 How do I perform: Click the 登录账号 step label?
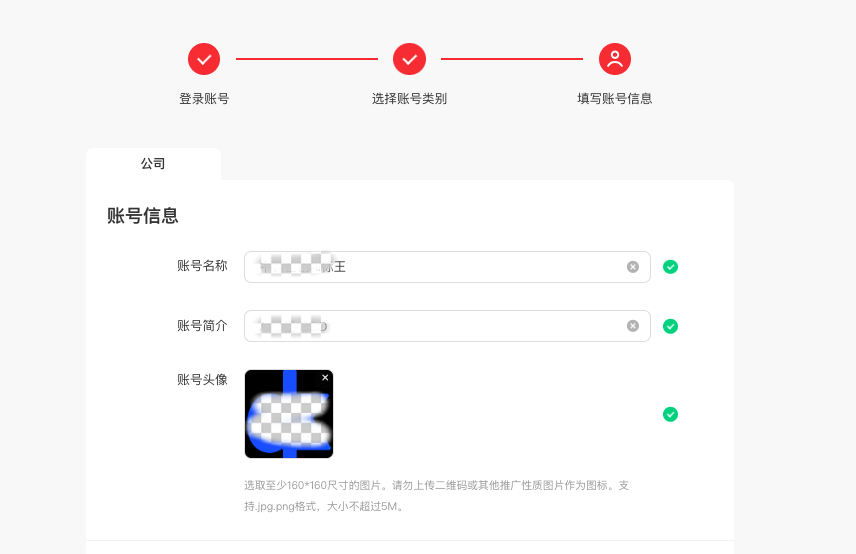(x=204, y=99)
